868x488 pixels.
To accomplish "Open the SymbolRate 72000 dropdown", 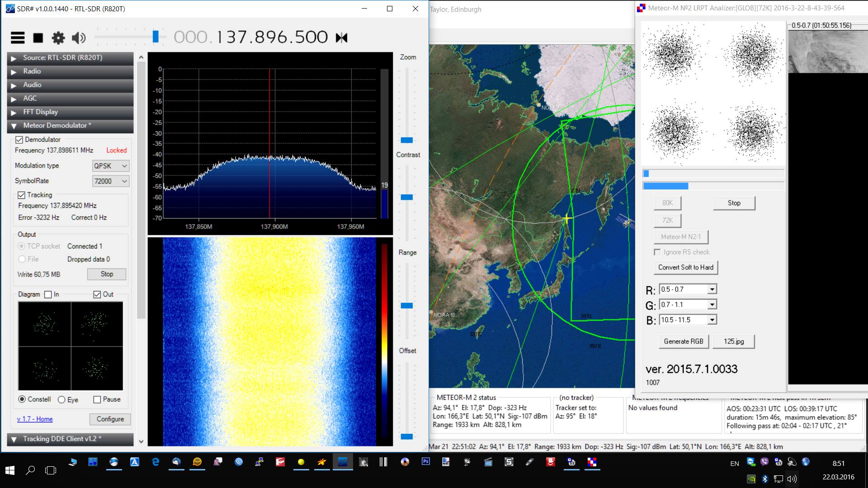I will click(x=111, y=181).
